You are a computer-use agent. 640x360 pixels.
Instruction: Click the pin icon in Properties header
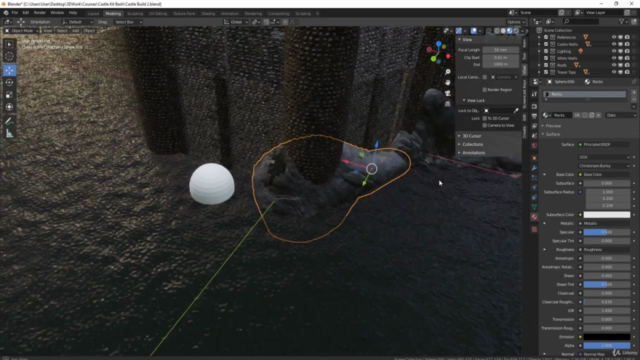(634, 82)
